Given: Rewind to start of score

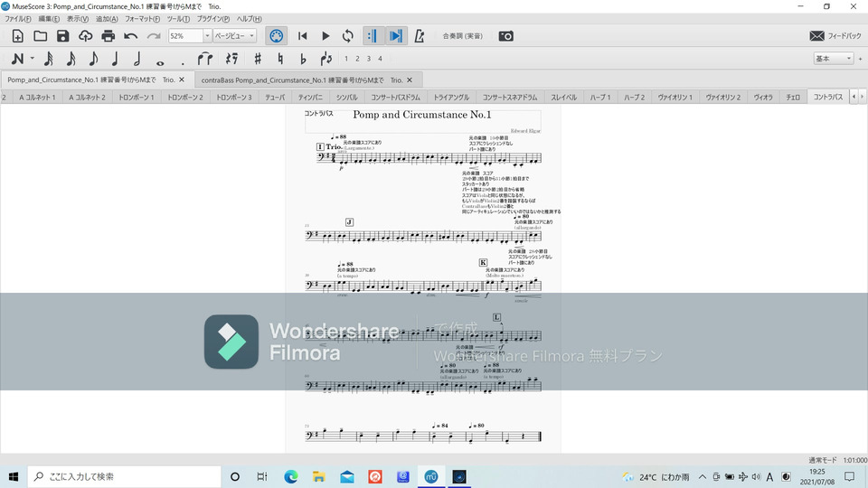Looking at the screenshot, I should (302, 36).
